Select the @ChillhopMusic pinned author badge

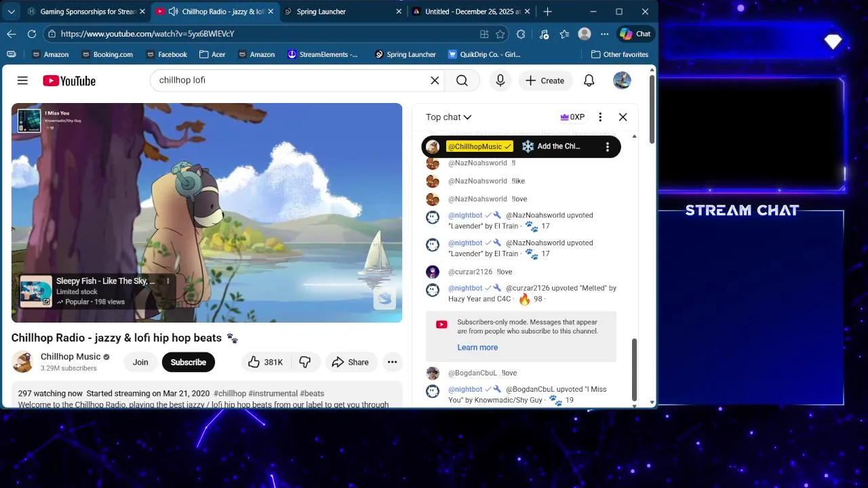pyautogui.click(x=479, y=146)
